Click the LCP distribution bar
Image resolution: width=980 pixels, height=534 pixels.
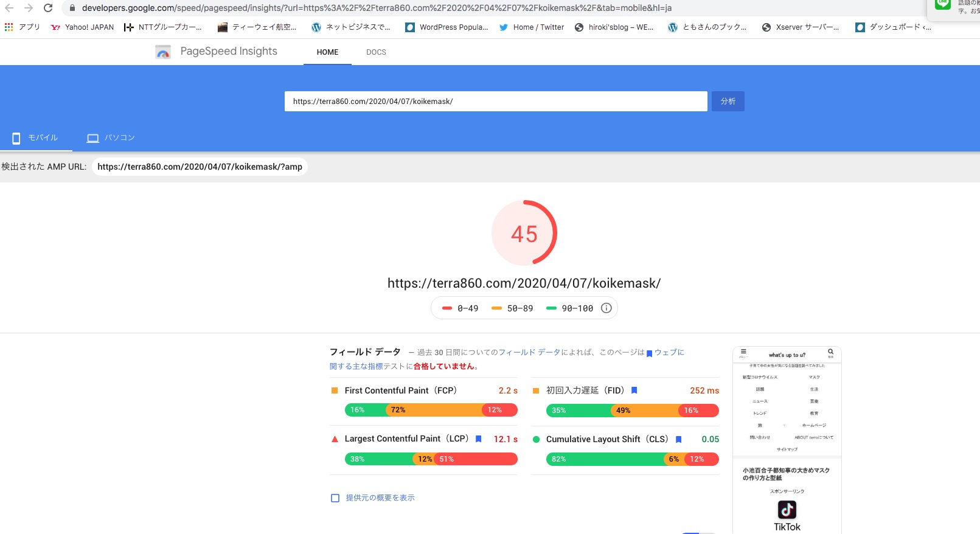(431, 459)
